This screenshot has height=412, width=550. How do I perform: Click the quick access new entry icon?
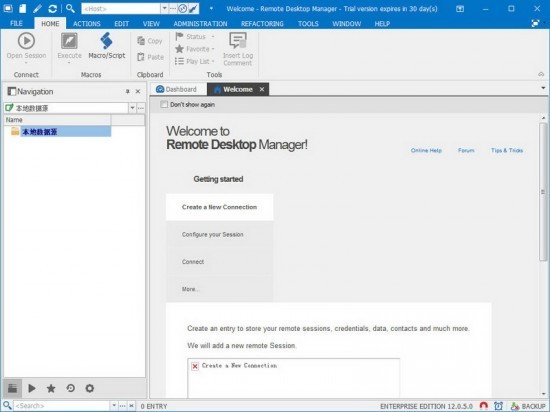pyautogui.click(x=22, y=8)
